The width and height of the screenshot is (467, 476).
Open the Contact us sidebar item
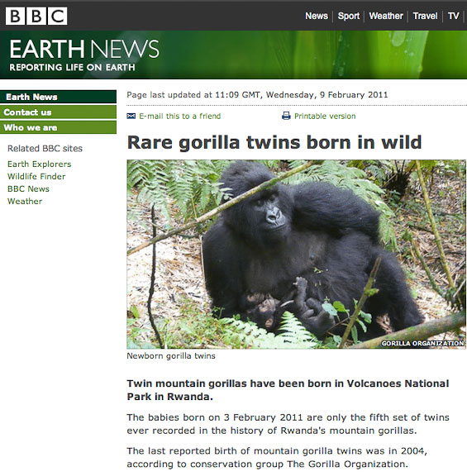(x=58, y=112)
